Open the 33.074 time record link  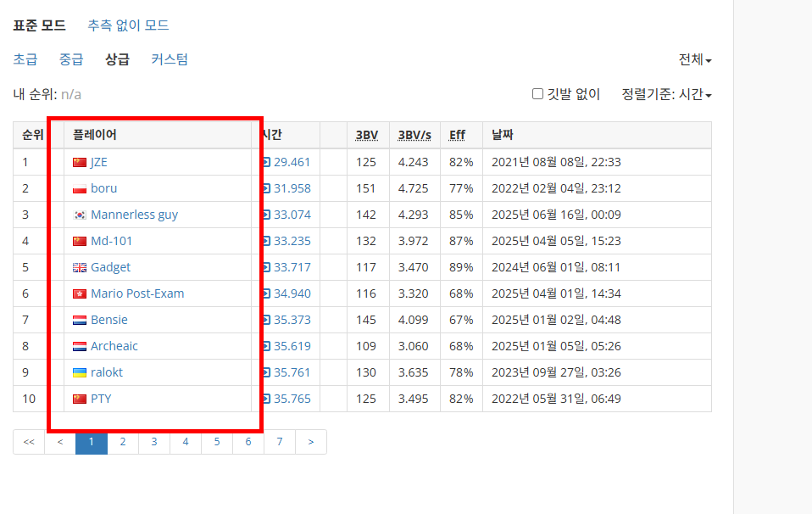pos(292,215)
